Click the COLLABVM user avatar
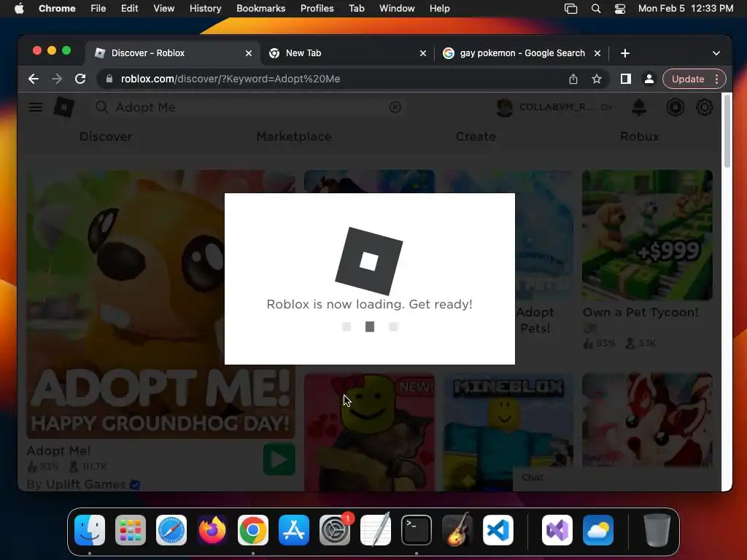The image size is (747, 560). pos(505,108)
